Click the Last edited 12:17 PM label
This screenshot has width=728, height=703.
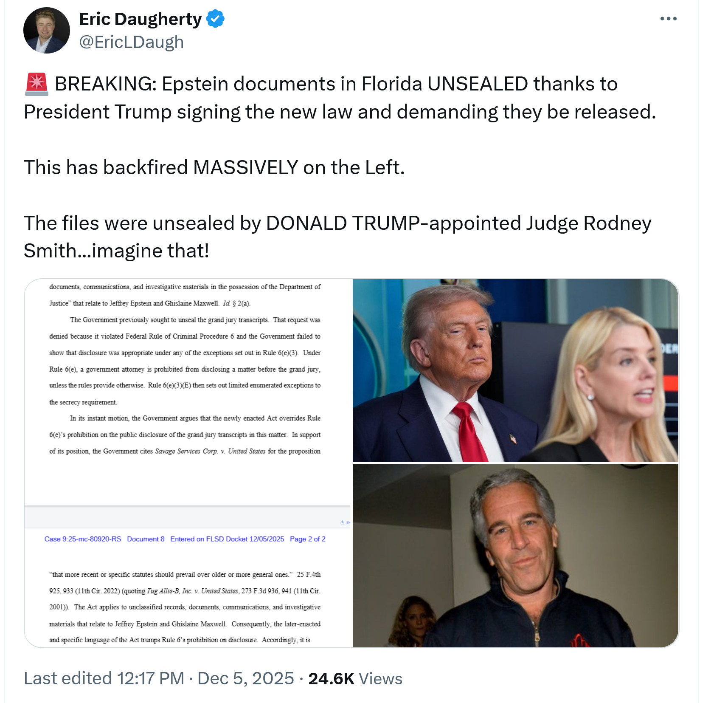(x=104, y=678)
